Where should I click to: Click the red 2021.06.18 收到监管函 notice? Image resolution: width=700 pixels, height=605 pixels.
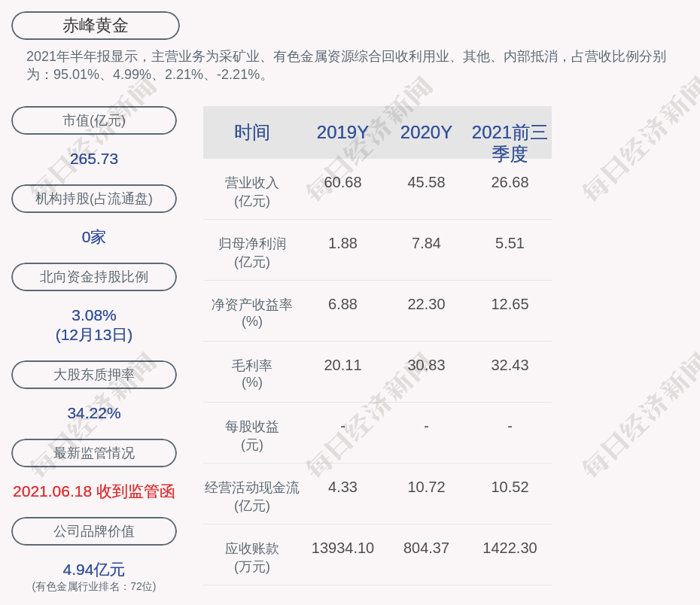click(94, 491)
